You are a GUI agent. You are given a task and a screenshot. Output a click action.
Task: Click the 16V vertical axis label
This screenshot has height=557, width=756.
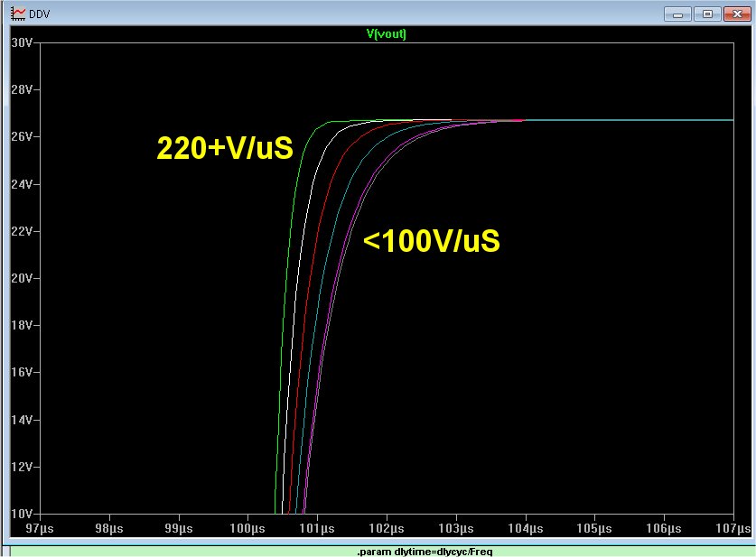[22, 372]
